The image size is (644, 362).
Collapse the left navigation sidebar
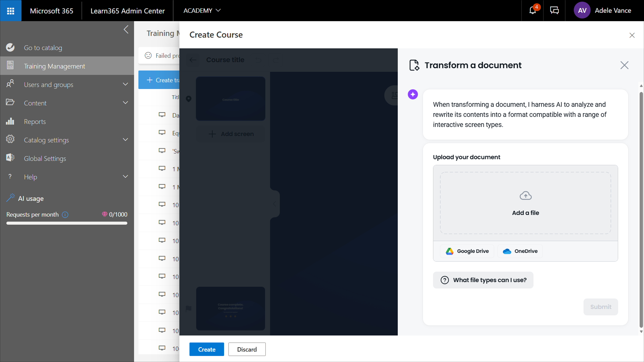(126, 30)
